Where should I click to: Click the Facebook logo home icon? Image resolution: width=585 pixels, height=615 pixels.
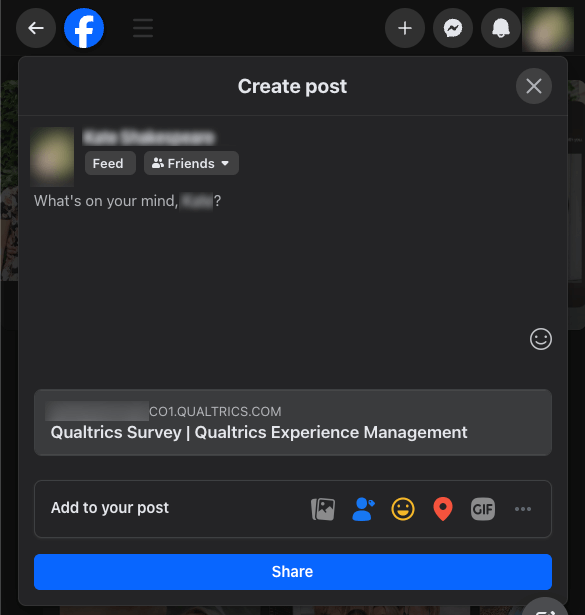[84, 28]
